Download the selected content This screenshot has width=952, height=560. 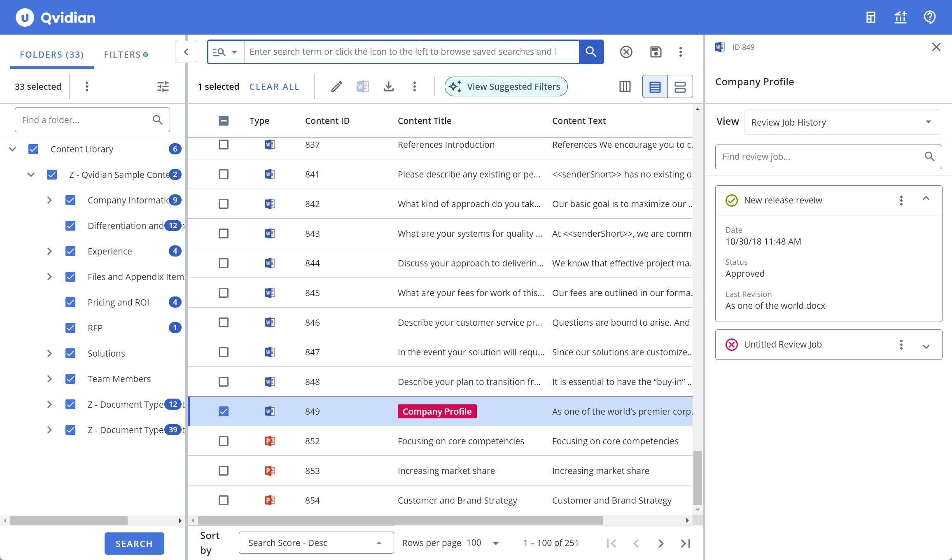point(388,86)
